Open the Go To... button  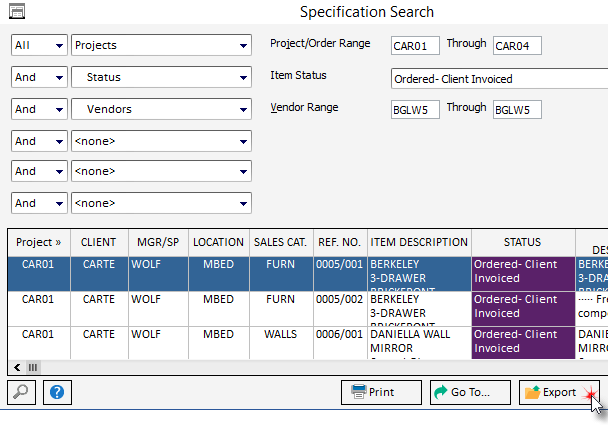click(470, 392)
